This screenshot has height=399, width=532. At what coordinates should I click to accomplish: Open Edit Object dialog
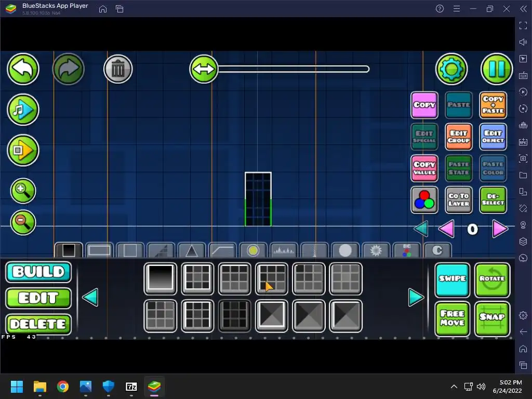point(493,137)
